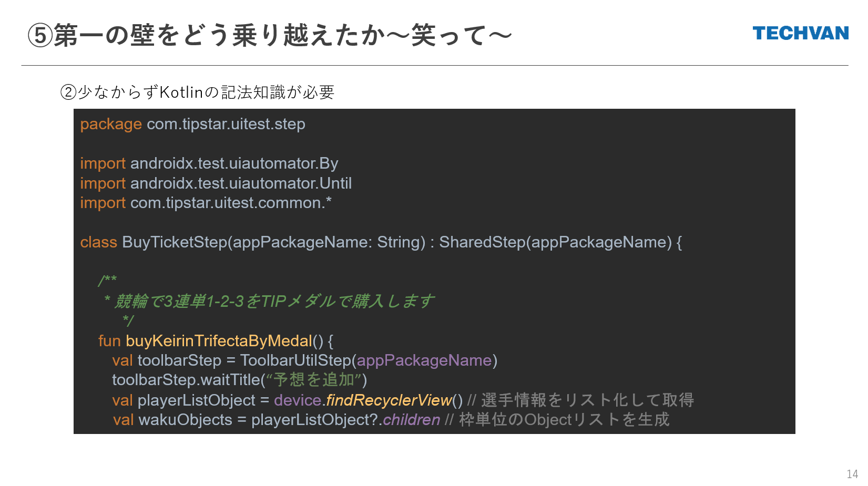Click 'device.findRecyclerView()' in the code
Viewport: 868px width, 486px height.
[x=368, y=400]
